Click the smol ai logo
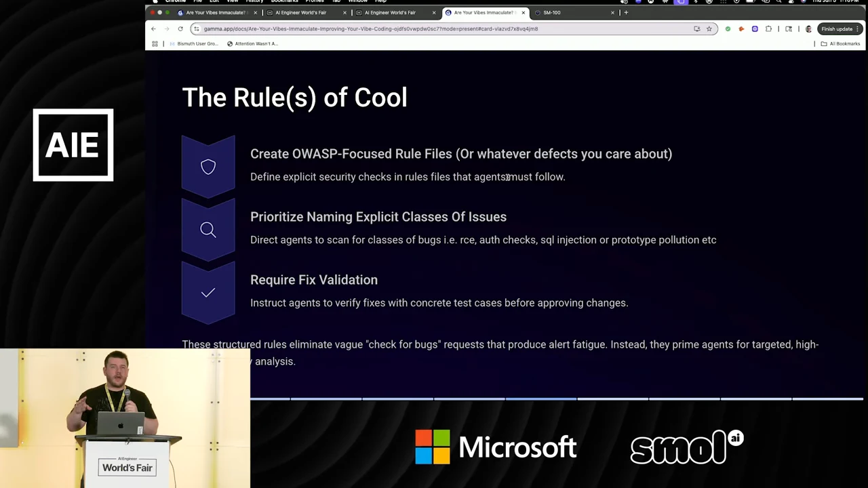 point(687,447)
